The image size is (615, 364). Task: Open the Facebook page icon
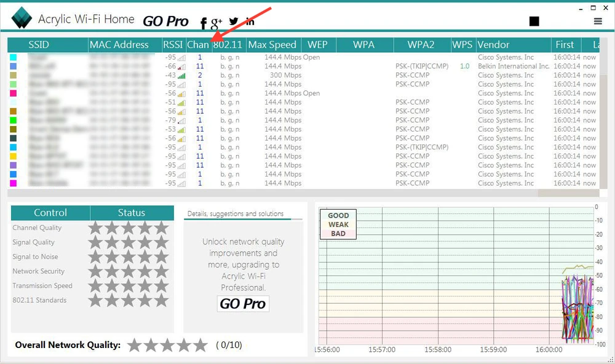(204, 23)
